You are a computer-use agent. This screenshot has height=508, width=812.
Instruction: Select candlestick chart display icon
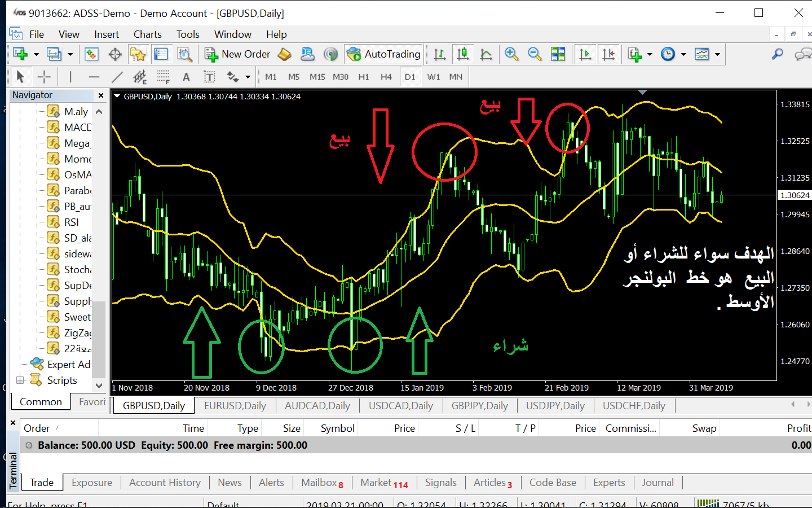(x=463, y=54)
